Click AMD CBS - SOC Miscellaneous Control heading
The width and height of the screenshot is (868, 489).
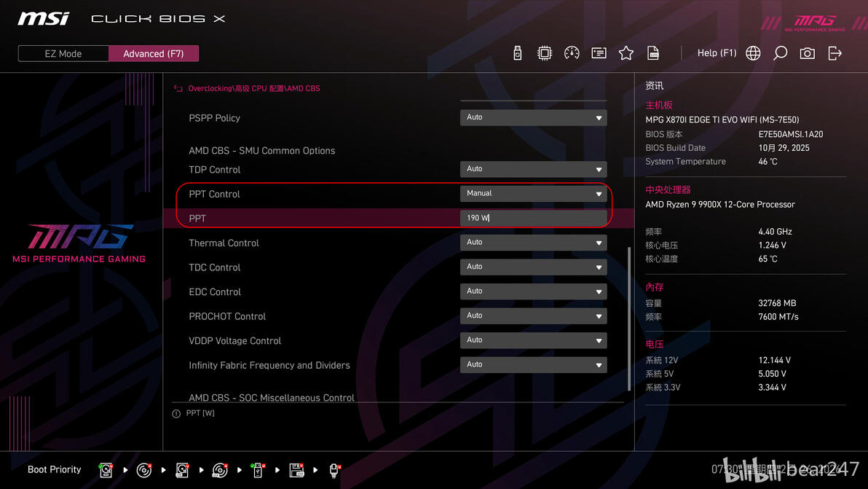[x=271, y=398]
